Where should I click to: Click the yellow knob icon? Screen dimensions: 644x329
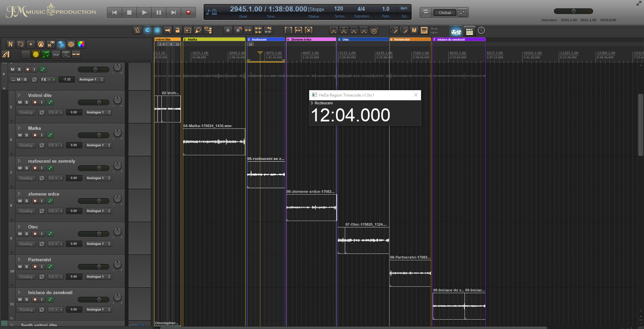(x=36, y=54)
